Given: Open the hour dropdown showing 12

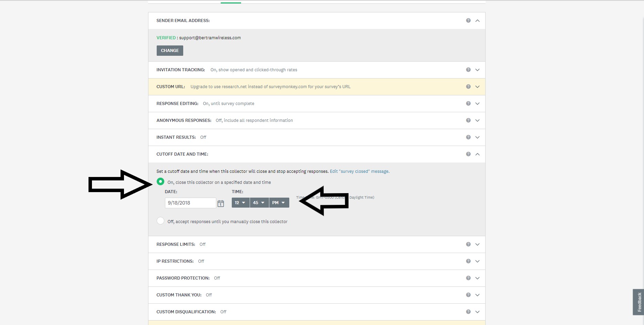Looking at the screenshot, I should [x=240, y=203].
